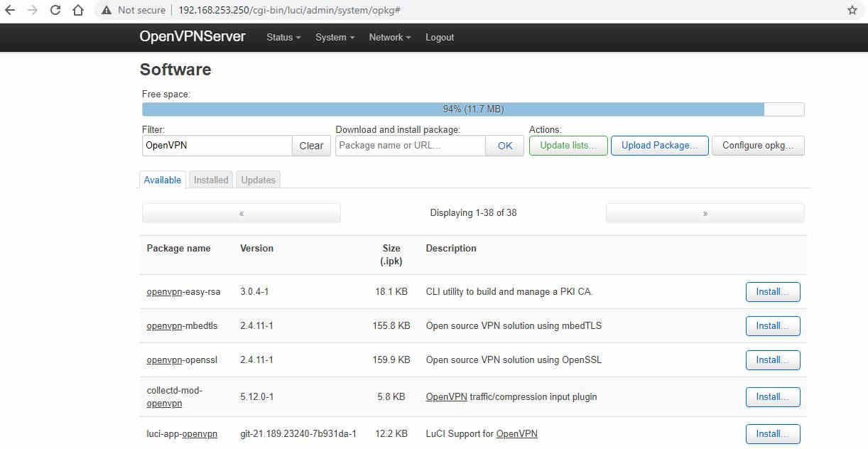Go to the previous page of packages
868x449 pixels.
[242, 213]
